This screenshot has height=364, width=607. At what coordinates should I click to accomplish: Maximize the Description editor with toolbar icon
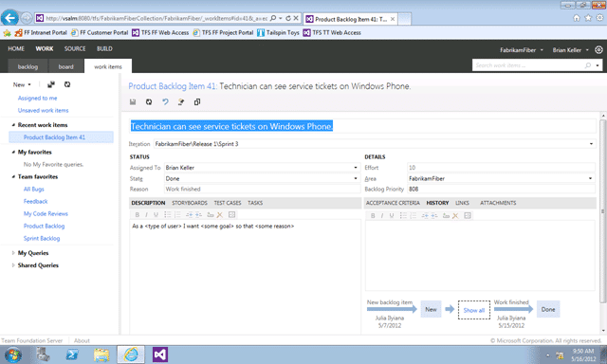point(231,214)
